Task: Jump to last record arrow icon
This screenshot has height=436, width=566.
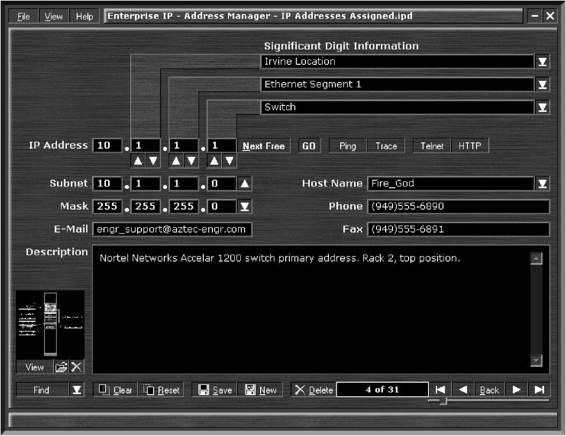Action: click(x=539, y=389)
